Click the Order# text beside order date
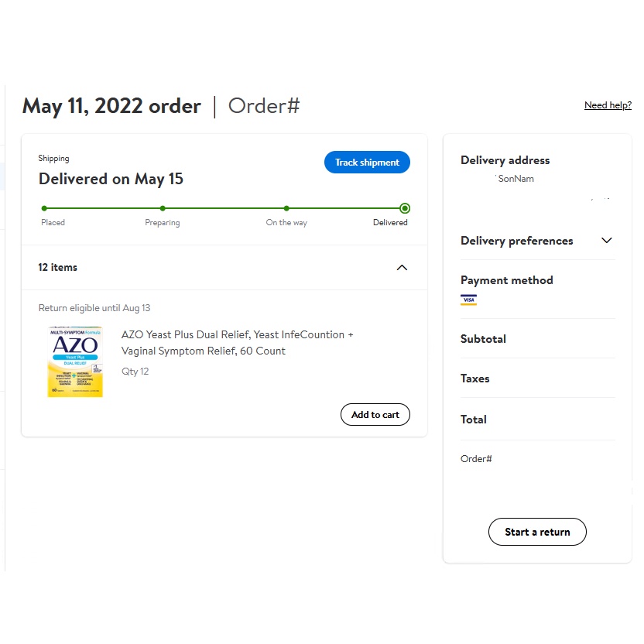Image resolution: width=644 pixels, height=644 pixels. [x=264, y=106]
